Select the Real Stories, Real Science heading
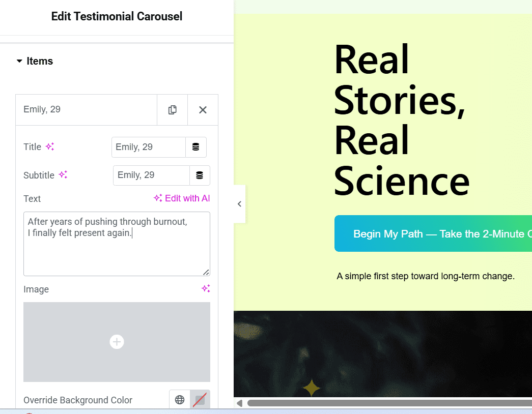Screen dimensions: 532x414 [401, 120]
